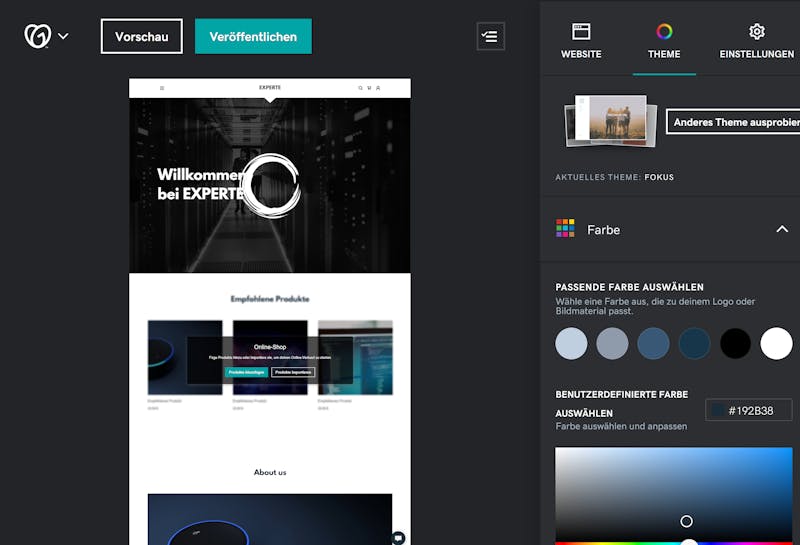This screenshot has width=800, height=545.
Task: Click the circular brush logo in hero
Action: tap(270, 186)
